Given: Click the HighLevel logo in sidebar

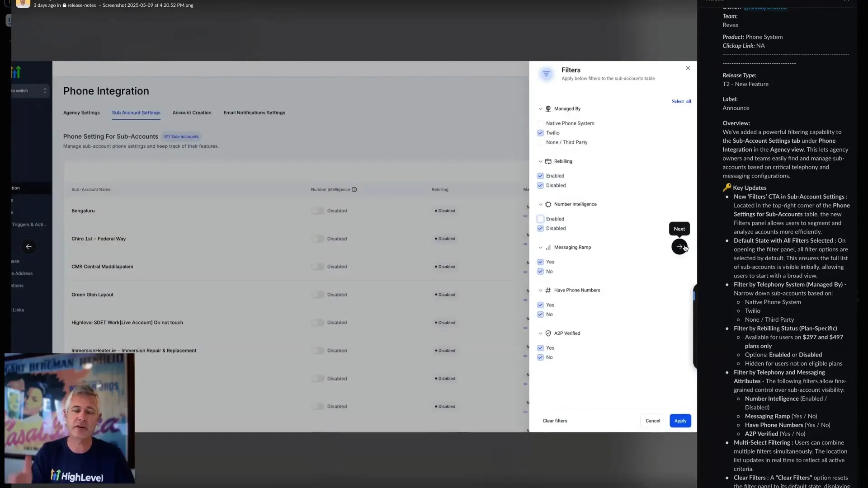Looking at the screenshot, I should click(x=16, y=72).
